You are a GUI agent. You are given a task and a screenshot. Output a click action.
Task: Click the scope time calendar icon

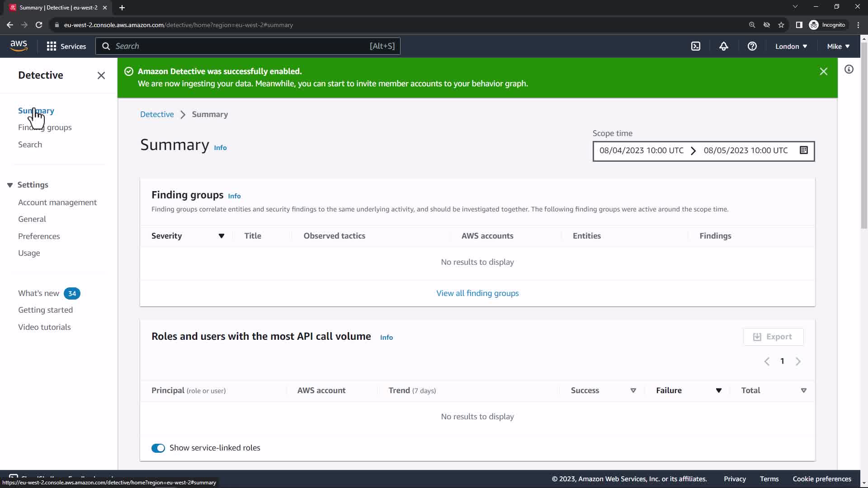click(804, 150)
